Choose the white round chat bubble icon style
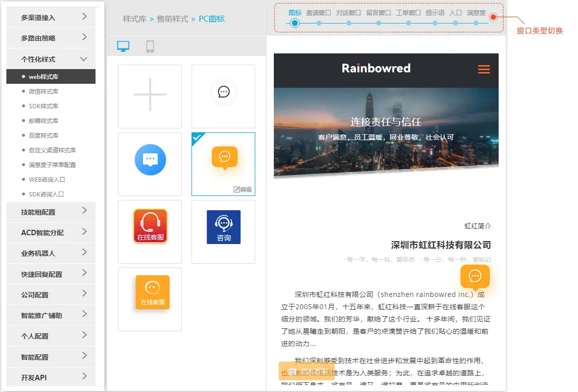Image resolution: width=578 pixels, height=392 pixels. 223,96
